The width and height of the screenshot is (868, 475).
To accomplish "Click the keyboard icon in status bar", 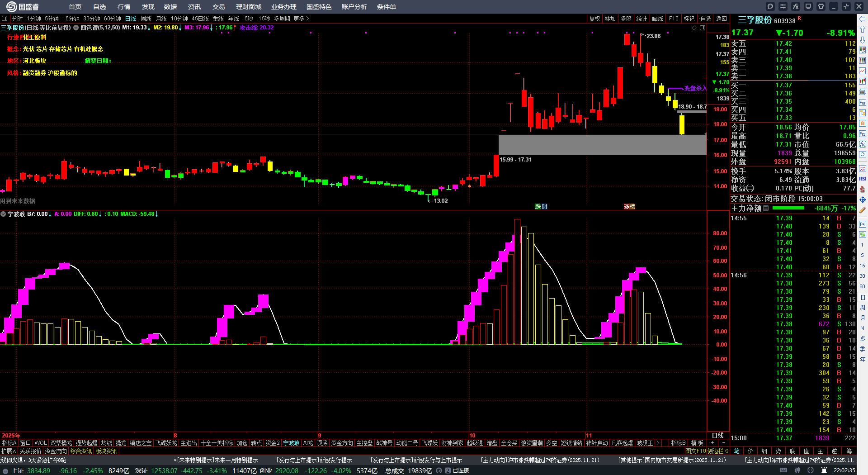I will (x=783, y=470).
